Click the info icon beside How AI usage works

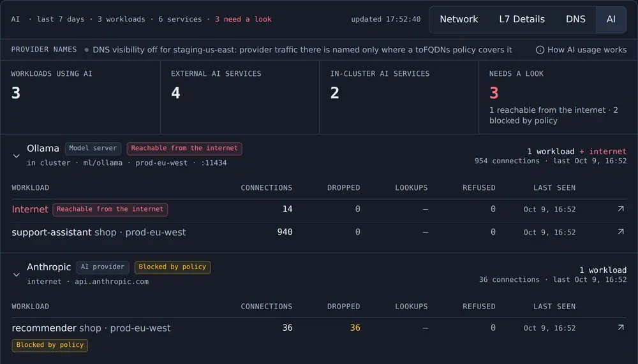point(540,50)
